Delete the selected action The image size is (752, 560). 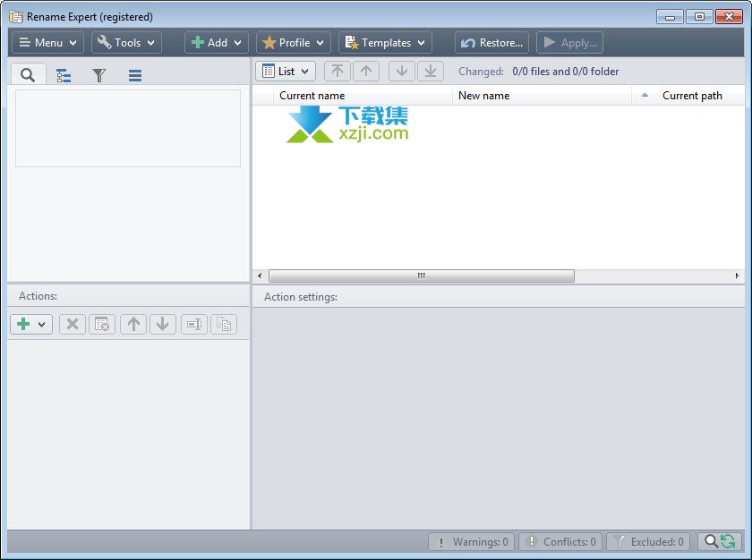[x=73, y=325]
